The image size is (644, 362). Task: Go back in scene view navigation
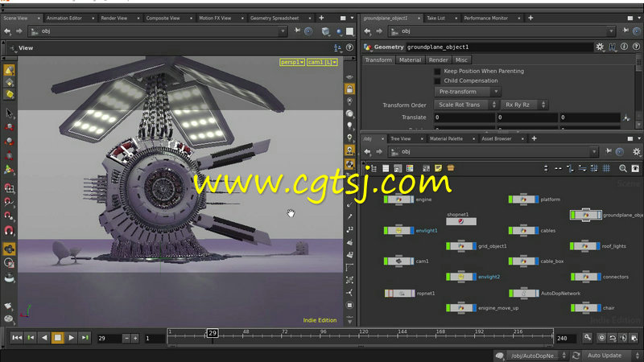pos(7,31)
